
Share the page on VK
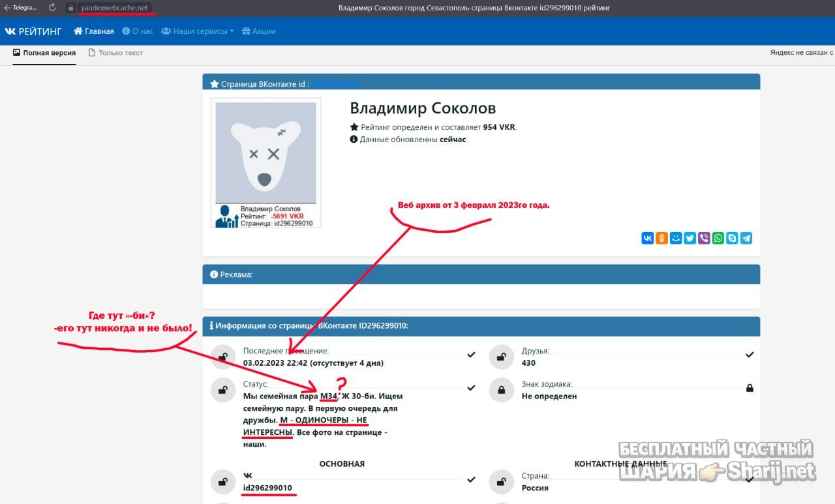click(x=647, y=239)
